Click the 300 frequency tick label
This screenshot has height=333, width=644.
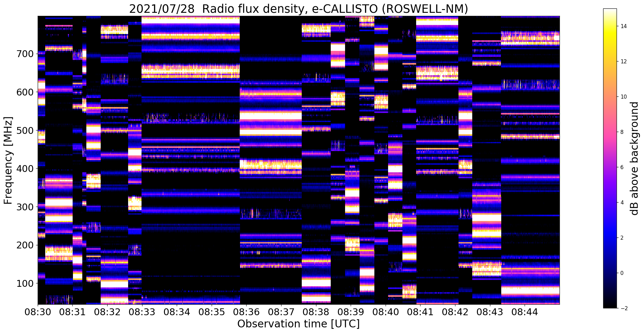click(25, 207)
